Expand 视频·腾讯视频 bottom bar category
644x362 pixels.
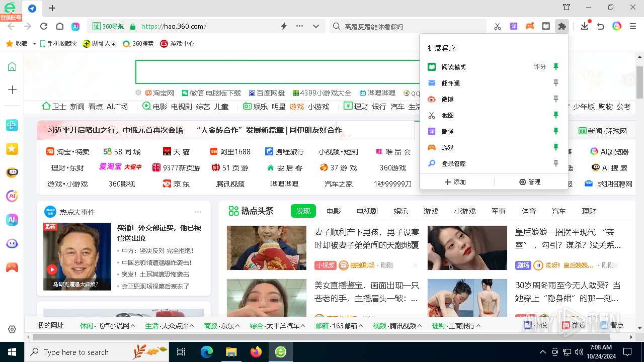(420, 326)
